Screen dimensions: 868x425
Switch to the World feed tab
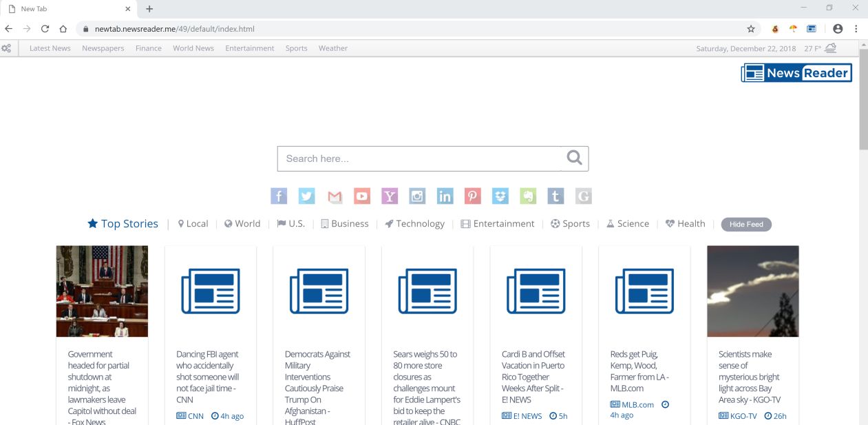[x=242, y=224]
